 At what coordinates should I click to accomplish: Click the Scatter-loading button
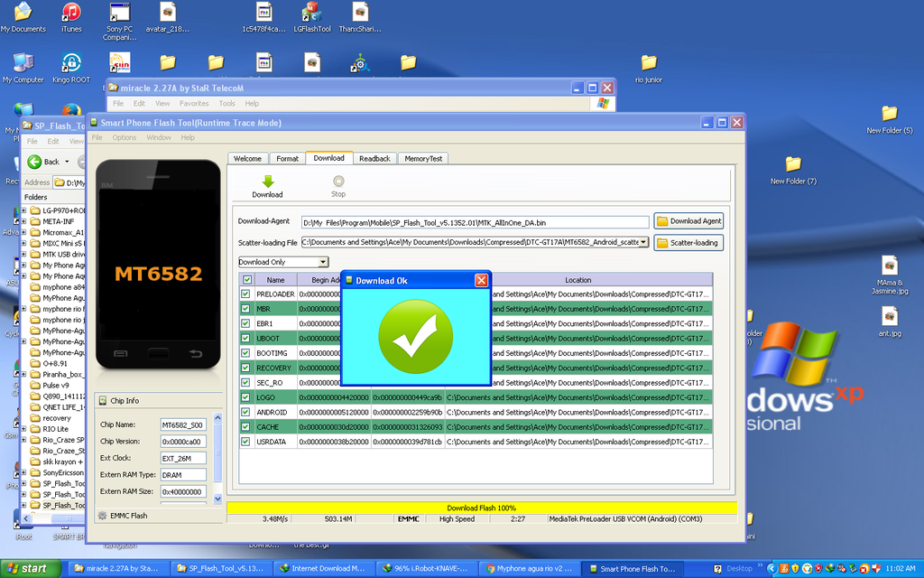(688, 242)
